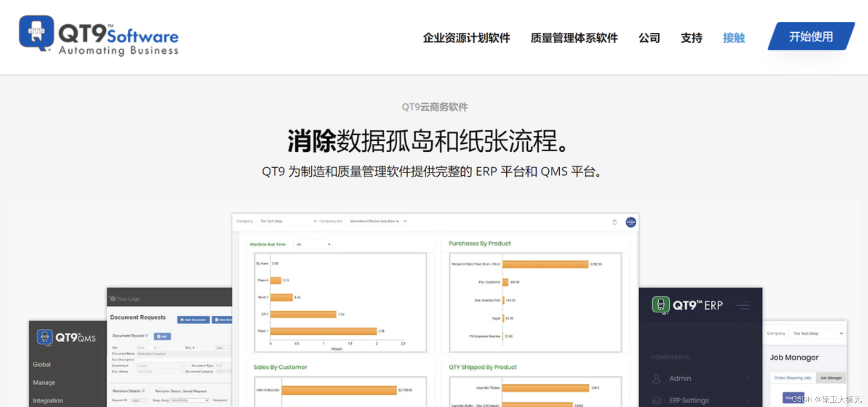868x407 pixels.
Task: Click the Document Requests heading
Action: tap(138, 317)
